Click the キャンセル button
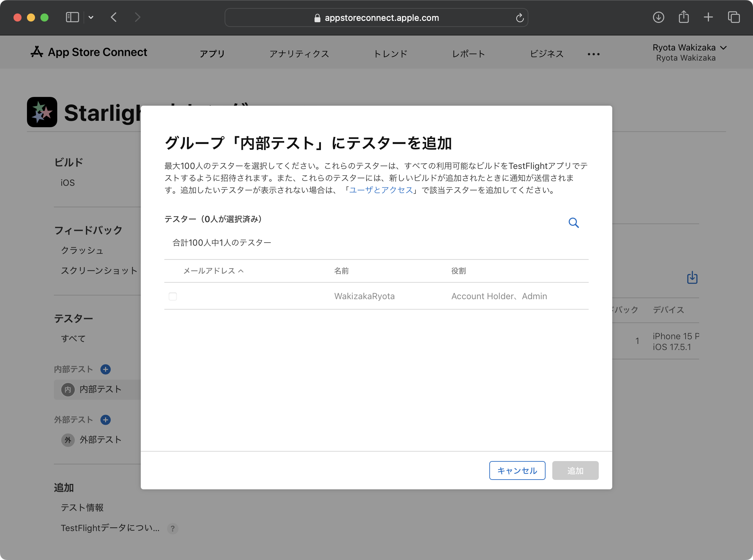Image resolution: width=753 pixels, height=560 pixels. (x=517, y=470)
